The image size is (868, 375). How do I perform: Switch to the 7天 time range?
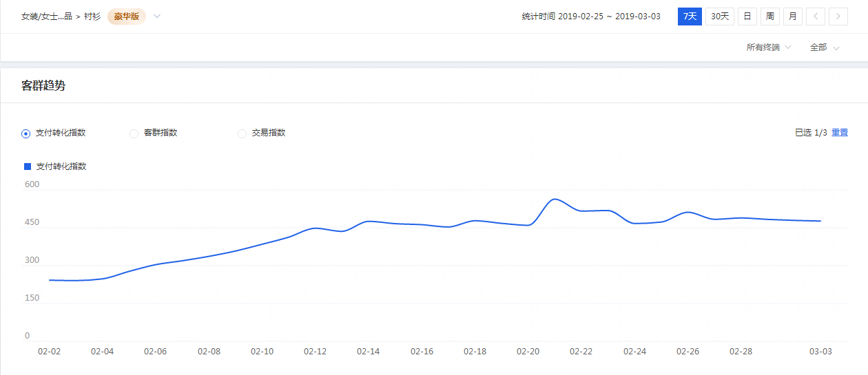(690, 17)
